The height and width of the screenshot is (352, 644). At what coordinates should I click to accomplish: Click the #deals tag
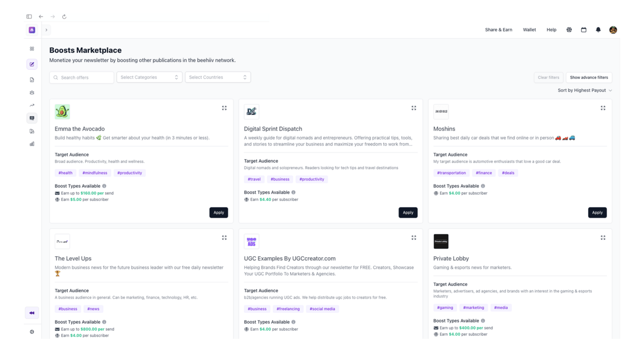click(x=508, y=173)
